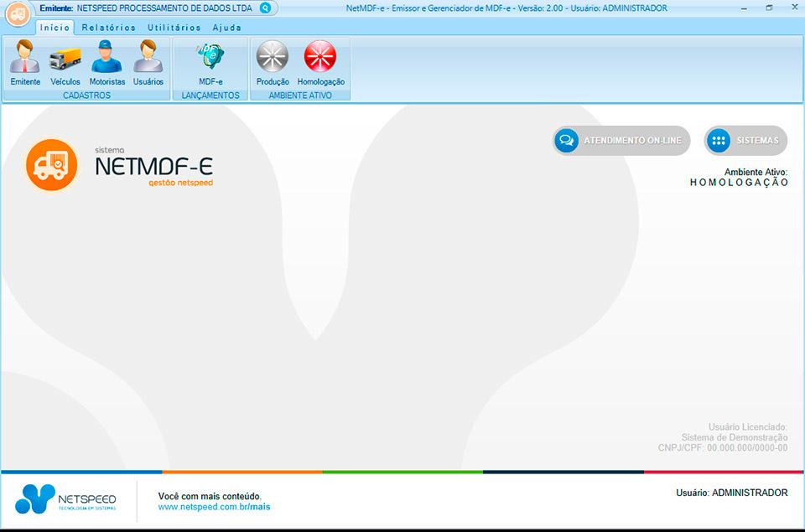The image size is (805, 532).
Task: Open the Relatórios tab
Action: [109, 28]
